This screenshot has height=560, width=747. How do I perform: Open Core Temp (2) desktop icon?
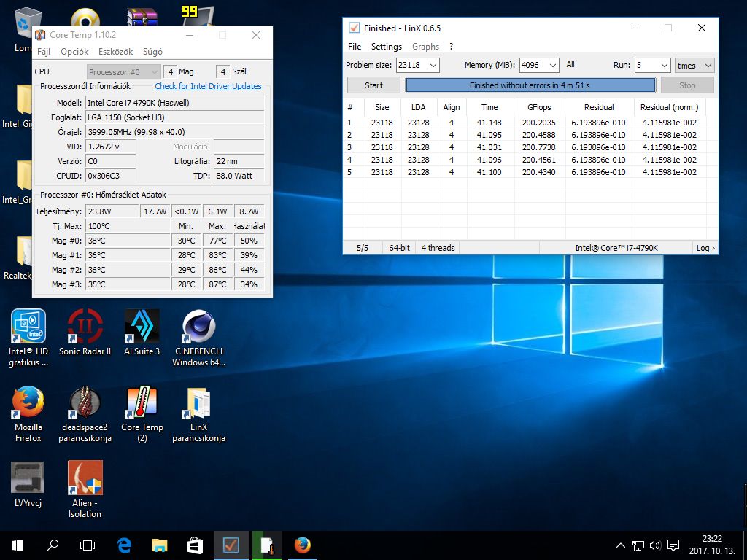pos(142,414)
